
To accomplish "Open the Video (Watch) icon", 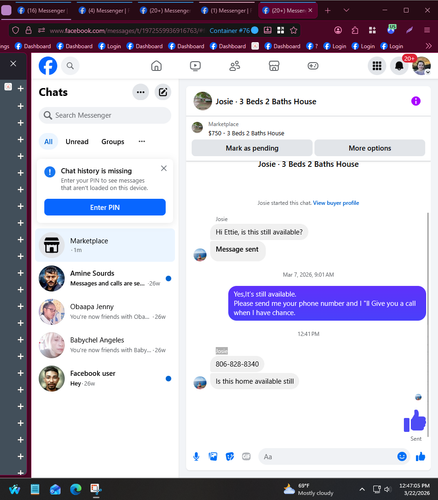I will click(195, 66).
